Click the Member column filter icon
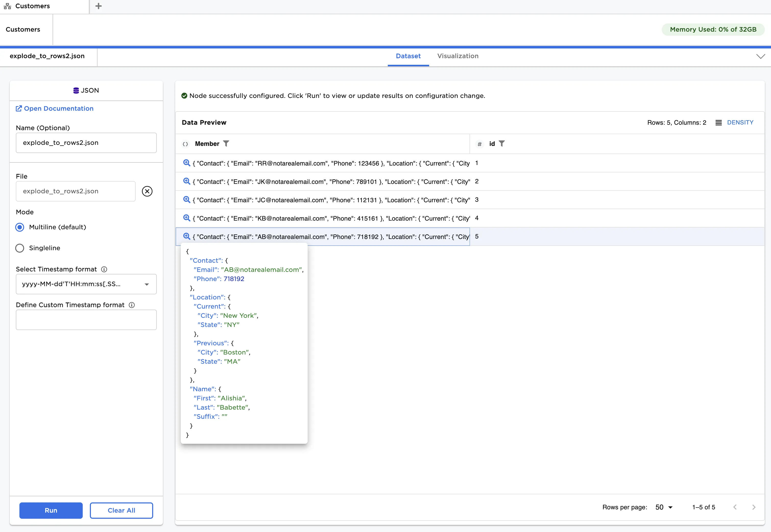The height and width of the screenshot is (532, 771). (226, 143)
